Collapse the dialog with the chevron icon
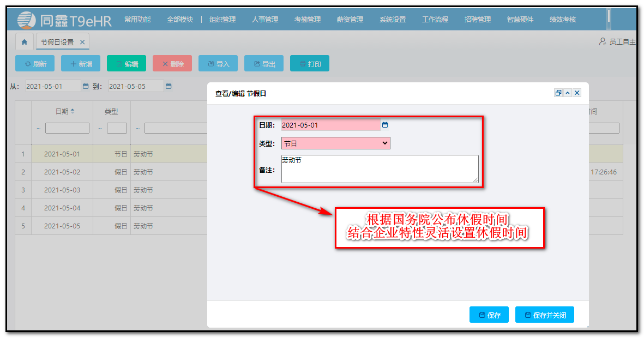 click(568, 93)
